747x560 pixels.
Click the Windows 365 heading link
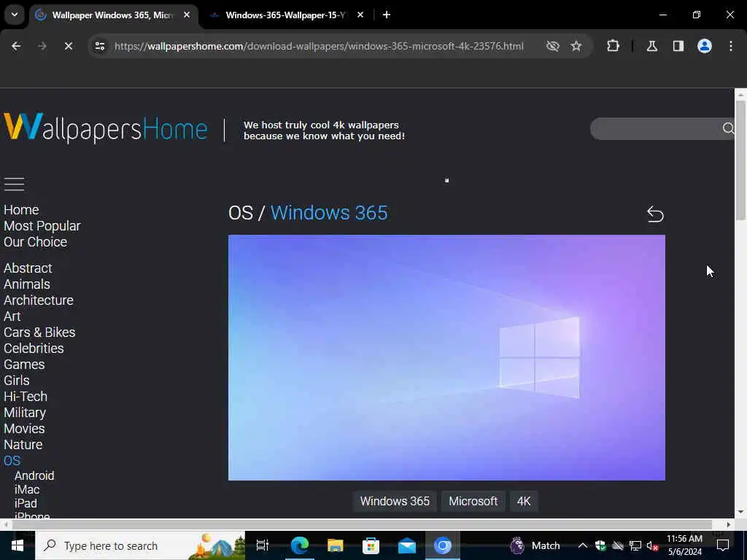click(x=329, y=213)
